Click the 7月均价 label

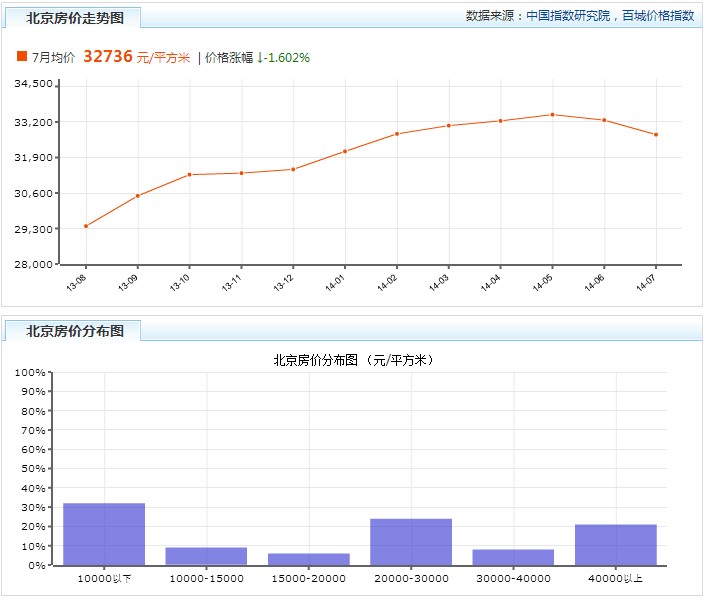(53, 58)
